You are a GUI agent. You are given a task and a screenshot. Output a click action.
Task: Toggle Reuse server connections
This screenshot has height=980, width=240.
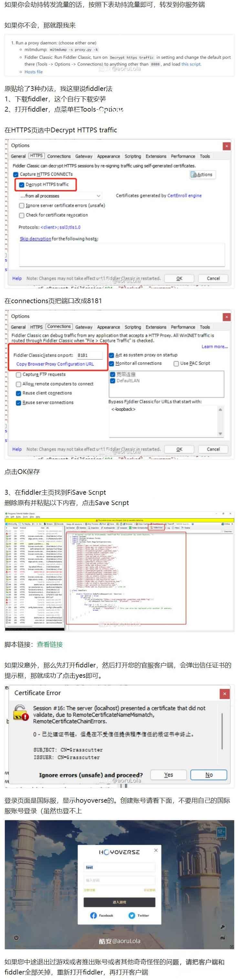coord(18,402)
